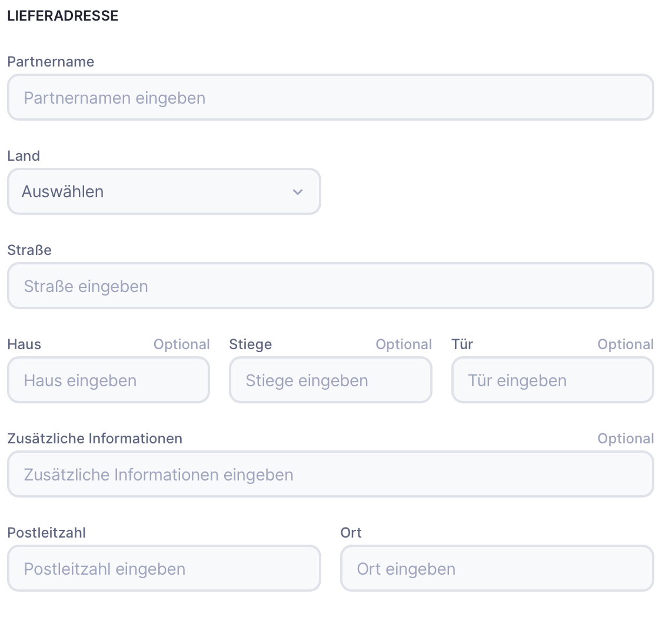Image resolution: width=672 pixels, height=620 pixels.
Task: Click the Partnernamen eingeben input field
Action: coord(330,98)
